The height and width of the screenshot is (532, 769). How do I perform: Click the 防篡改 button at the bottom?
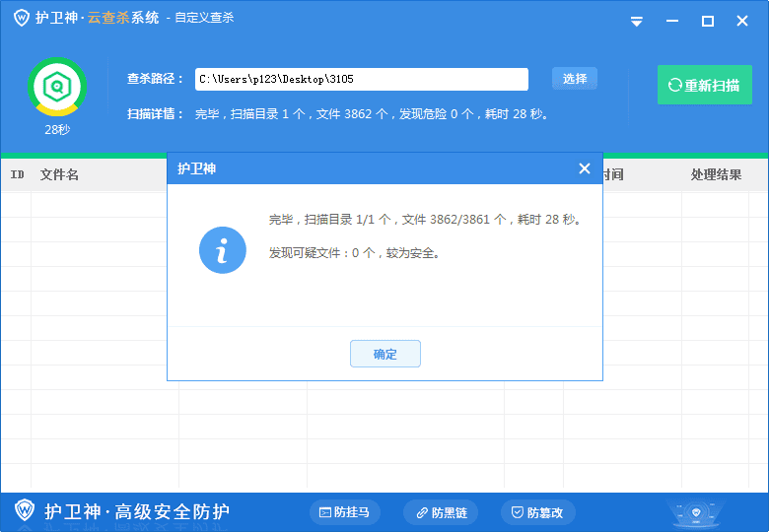537,512
